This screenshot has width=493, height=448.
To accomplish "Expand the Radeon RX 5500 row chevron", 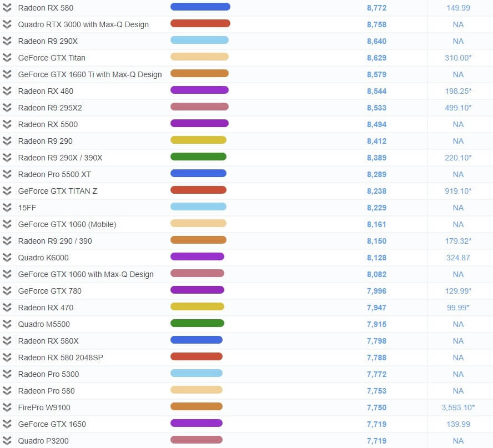I will [7, 124].
